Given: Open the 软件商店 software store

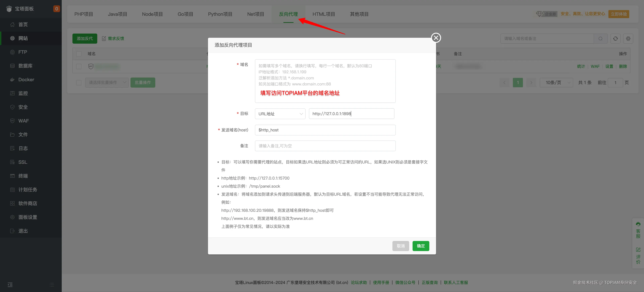Looking at the screenshot, I should 28,203.
